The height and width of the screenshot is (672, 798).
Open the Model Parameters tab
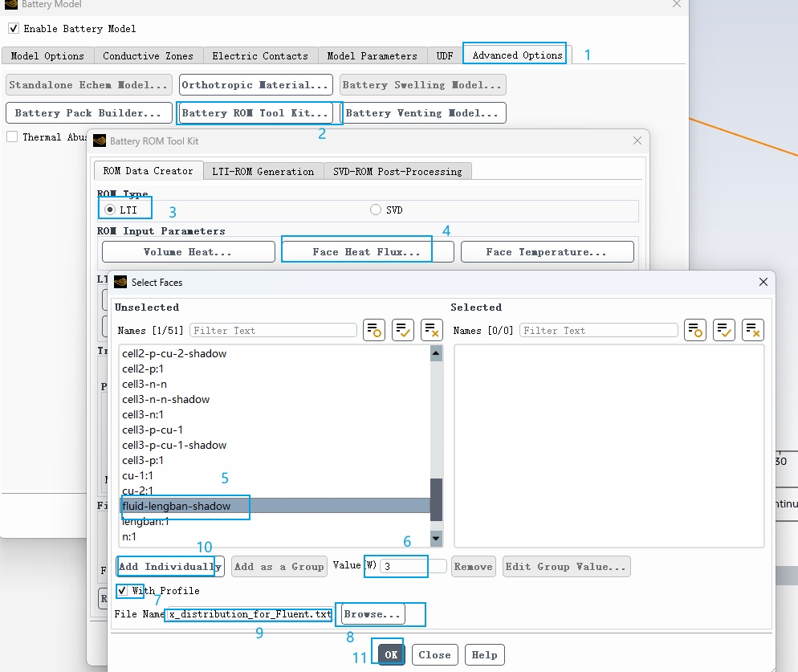click(x=372, y=56)
